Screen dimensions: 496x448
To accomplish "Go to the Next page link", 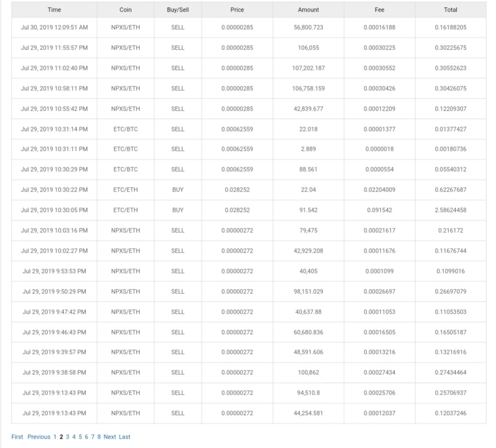I will 110,437.
